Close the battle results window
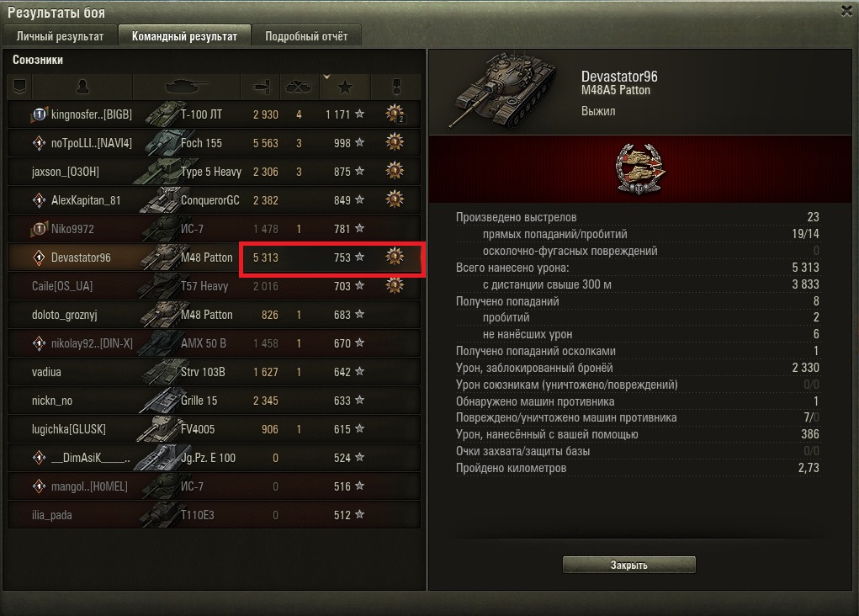 (x=847, y=11)
